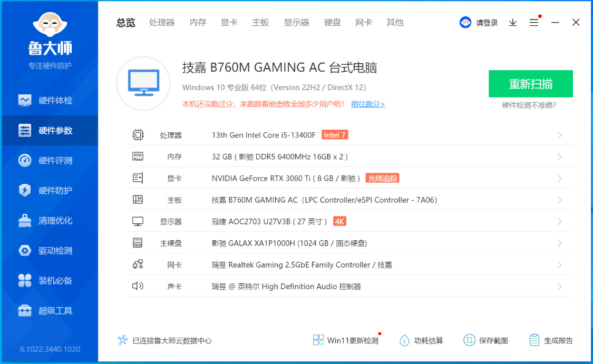The image size is (593, 364).
Task: Click 请登录 to sign in
Action: click(487, 23)
